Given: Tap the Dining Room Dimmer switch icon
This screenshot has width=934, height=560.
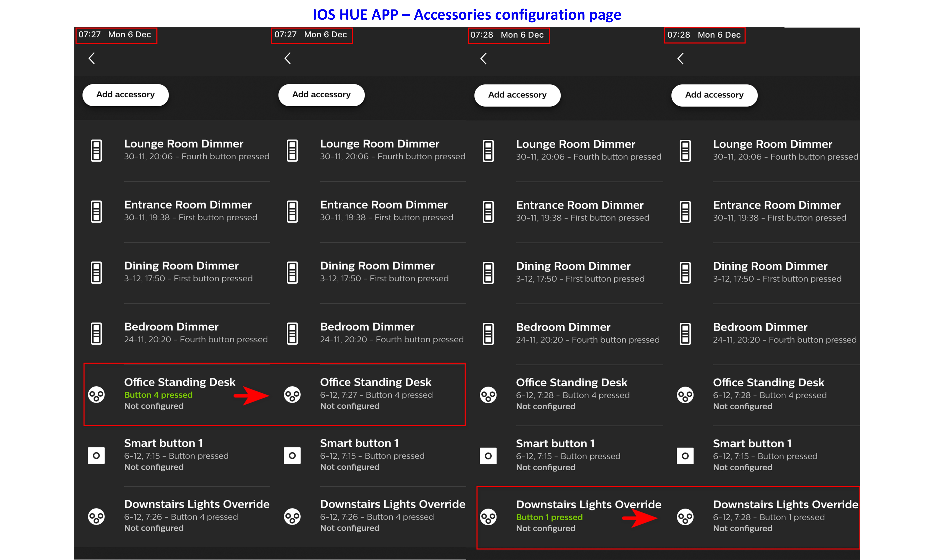Looking at the screenshot, I should (96, 272).
